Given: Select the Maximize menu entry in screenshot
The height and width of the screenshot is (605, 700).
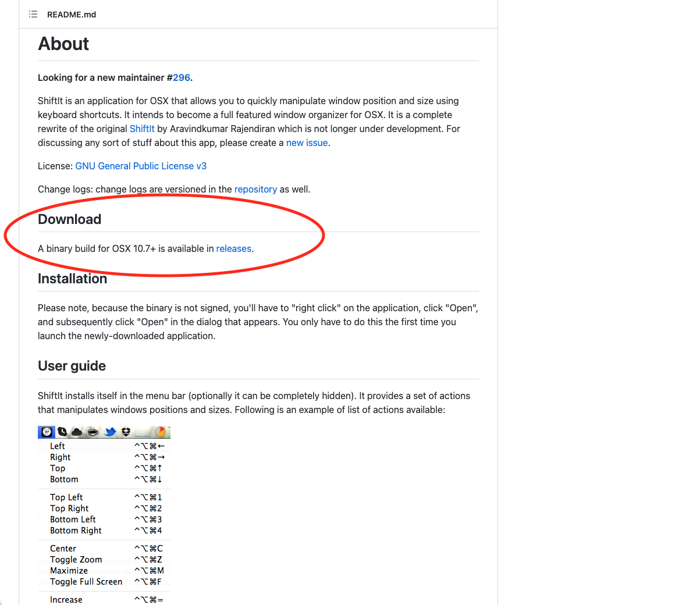Looking at the screenshot, I should tap(104, 571).
